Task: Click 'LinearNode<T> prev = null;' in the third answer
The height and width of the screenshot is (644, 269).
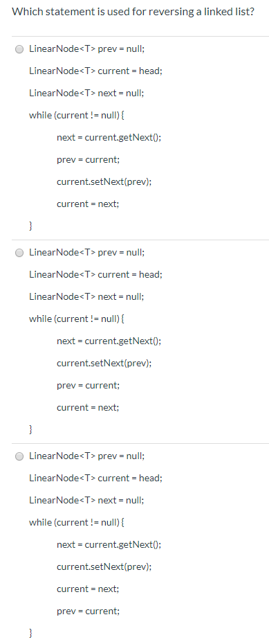Action: tap(86, 456)
